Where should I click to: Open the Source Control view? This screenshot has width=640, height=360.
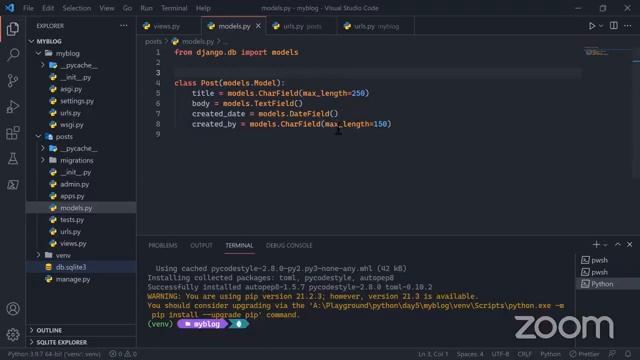13,81
